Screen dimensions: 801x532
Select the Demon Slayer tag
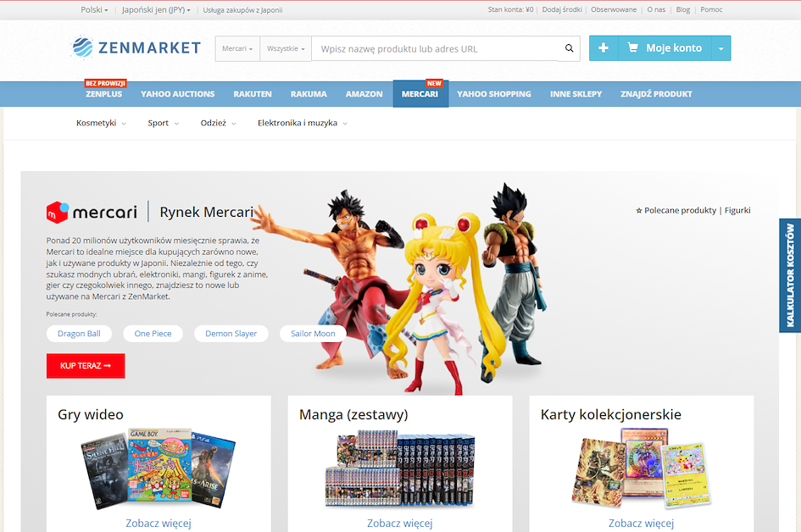(x=231, y=334)
